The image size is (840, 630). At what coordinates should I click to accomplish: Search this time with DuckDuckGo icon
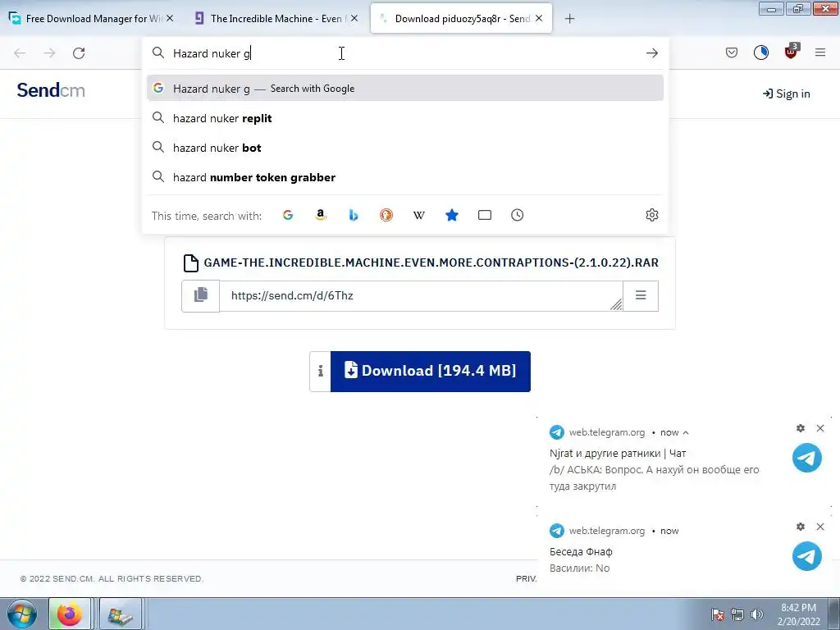tap(386, 216)
